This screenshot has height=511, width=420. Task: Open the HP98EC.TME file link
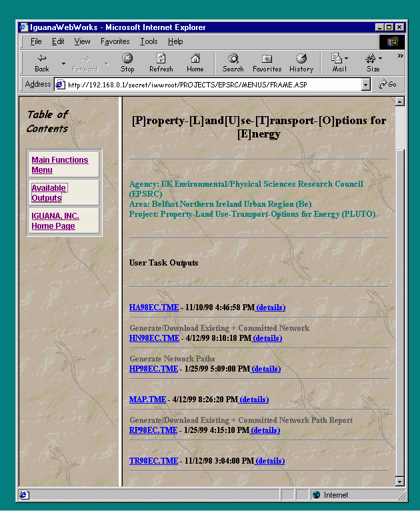pos(153,369)
